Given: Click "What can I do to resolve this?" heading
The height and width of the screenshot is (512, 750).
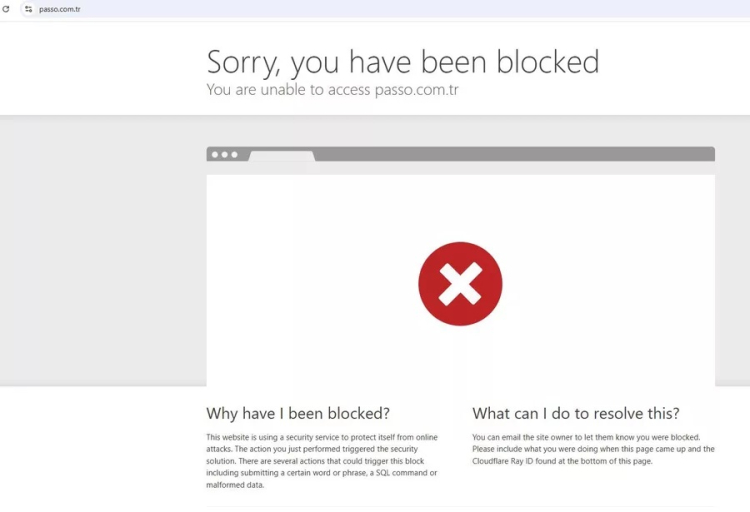Looking at the screenshot, I should 575,413.
